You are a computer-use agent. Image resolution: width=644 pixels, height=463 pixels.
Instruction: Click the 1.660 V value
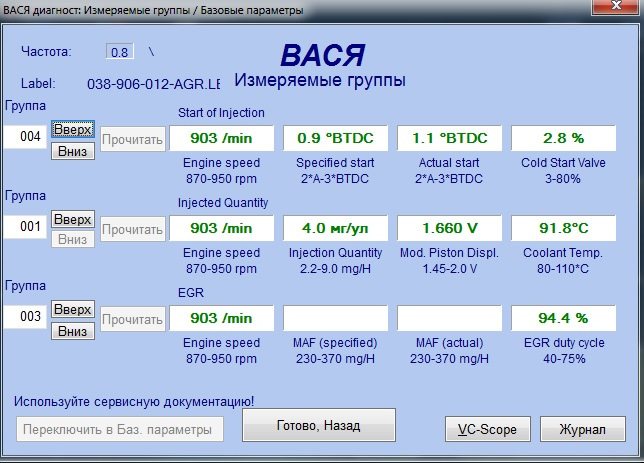pos(449,228)
